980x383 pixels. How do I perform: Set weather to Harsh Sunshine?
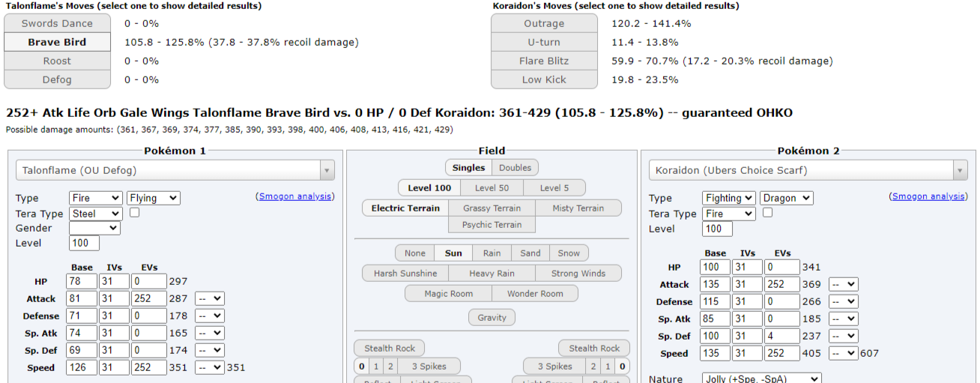pos(405,273)
